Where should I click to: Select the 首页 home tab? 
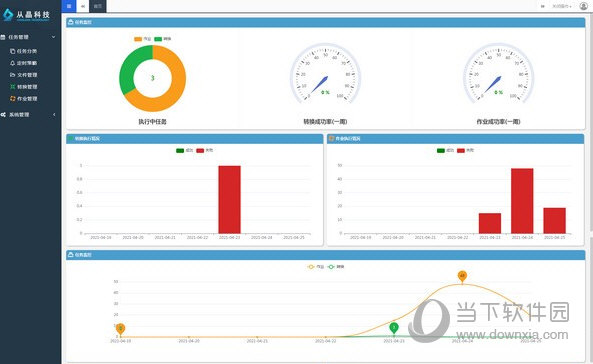[x=98, y=6]
